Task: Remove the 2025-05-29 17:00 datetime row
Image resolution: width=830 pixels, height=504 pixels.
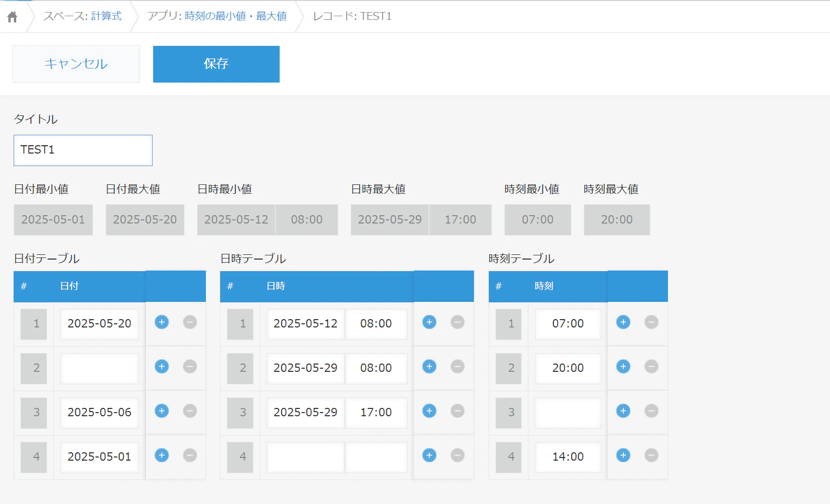Action: 457,411
